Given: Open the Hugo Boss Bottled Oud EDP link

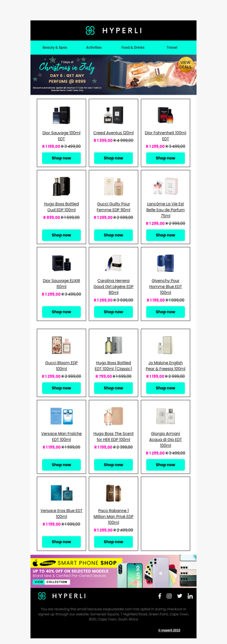Looking at the screenshot, I should pos(61,207).
